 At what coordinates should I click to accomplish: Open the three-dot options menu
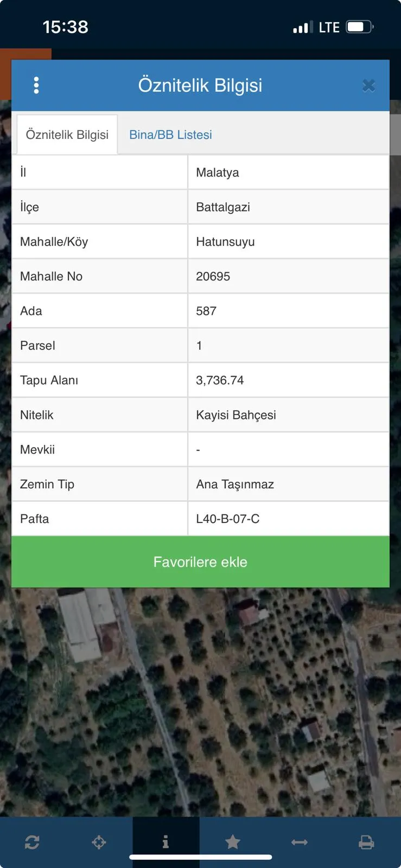[36, 85]
